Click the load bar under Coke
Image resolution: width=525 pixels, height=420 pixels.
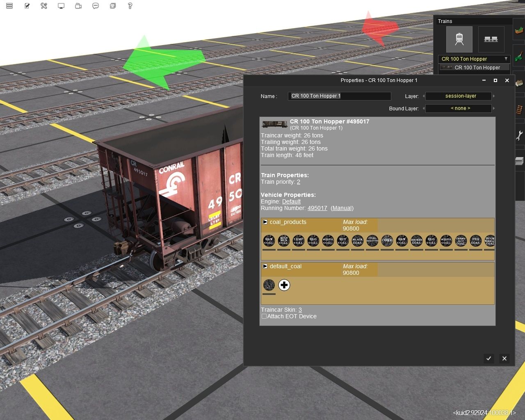coord(387,249)
